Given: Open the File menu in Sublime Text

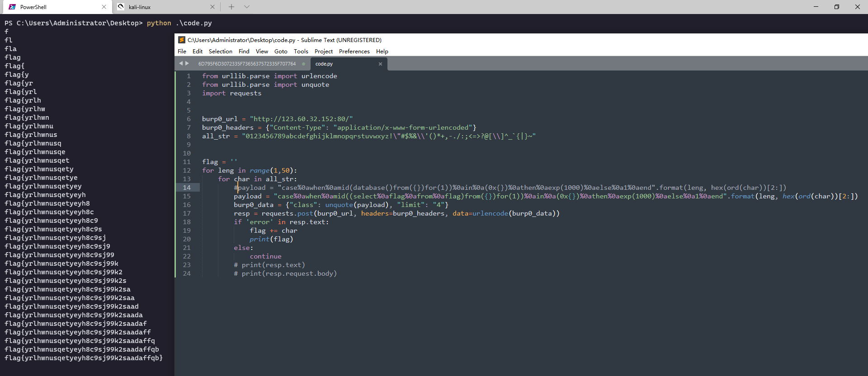Looking at the screenshot, I should click(x=182, y=51).
